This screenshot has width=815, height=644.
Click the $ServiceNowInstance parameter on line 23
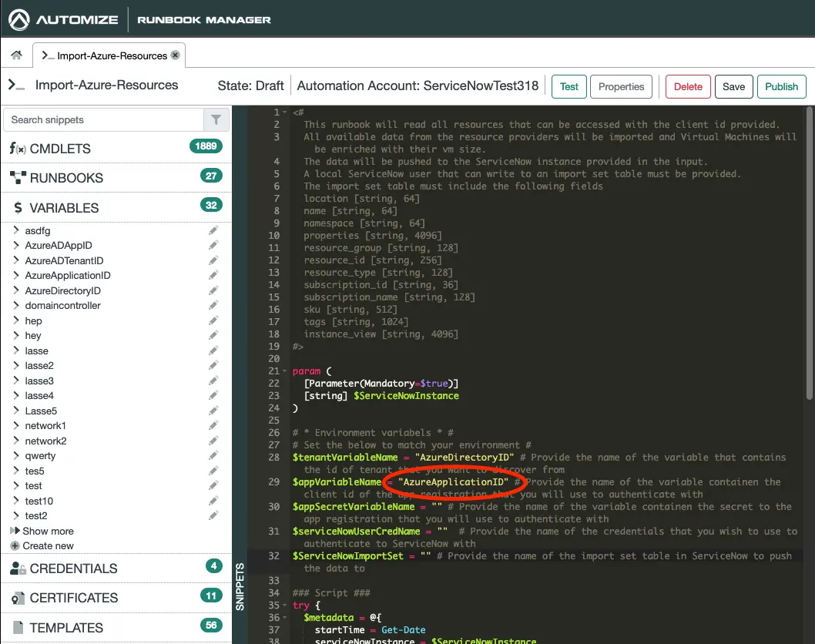(407, 396)
